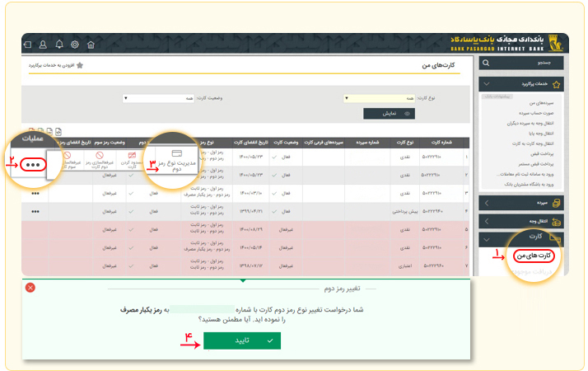Click the star icon on خدمات پرکاربرد header
The image size is (588, 371).
[x=556, y=84]
